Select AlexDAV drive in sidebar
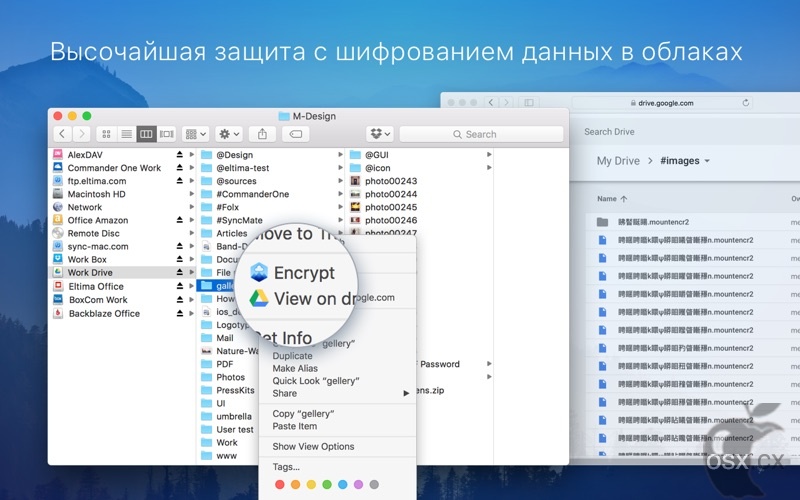 (85, 155)
